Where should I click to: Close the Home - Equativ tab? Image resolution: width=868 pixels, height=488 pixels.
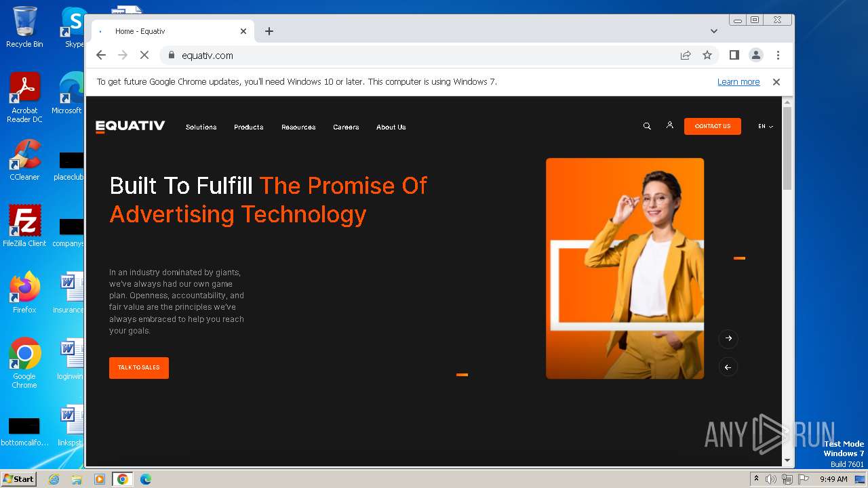point(243,31)
